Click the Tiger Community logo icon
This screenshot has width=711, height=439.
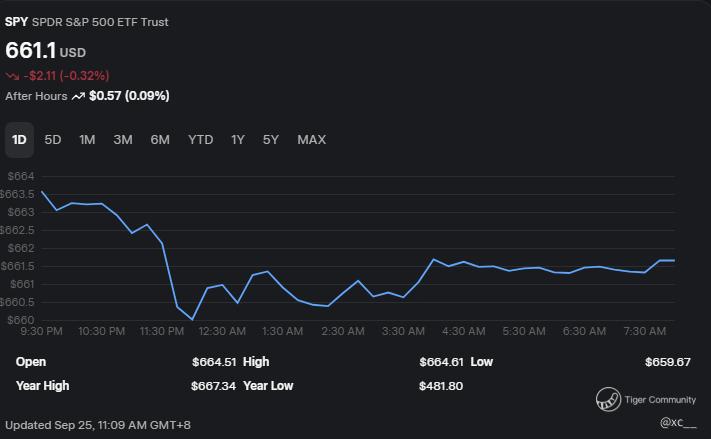[x=607, y=400]
